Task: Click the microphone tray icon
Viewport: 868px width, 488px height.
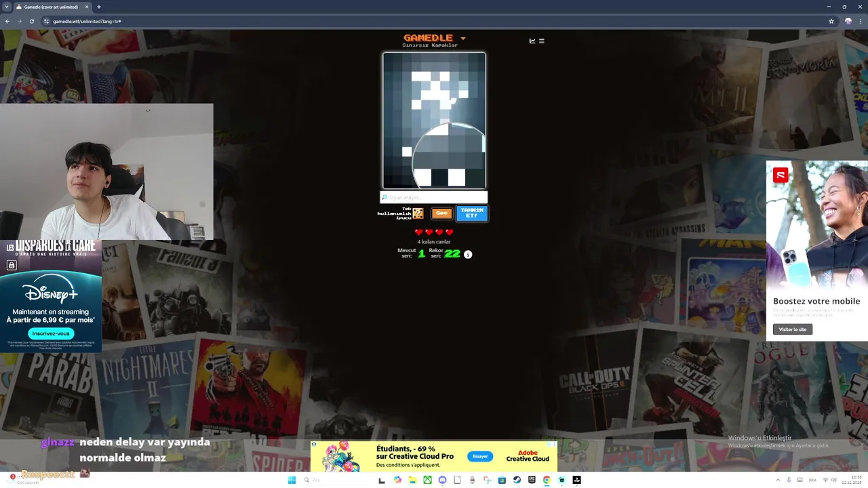Action: (x=789, y=480)
